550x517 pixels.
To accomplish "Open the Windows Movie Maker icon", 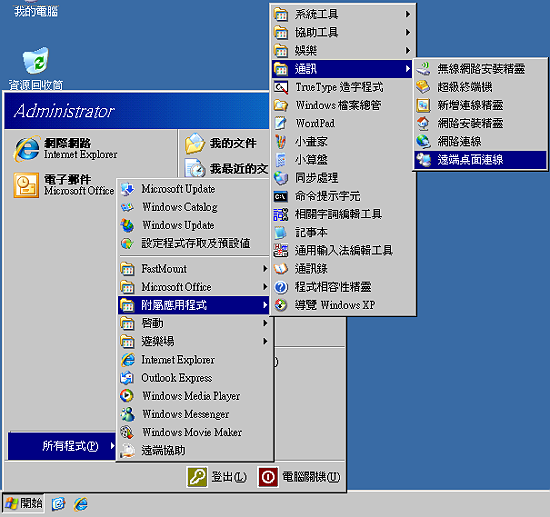I will point(127,432).
